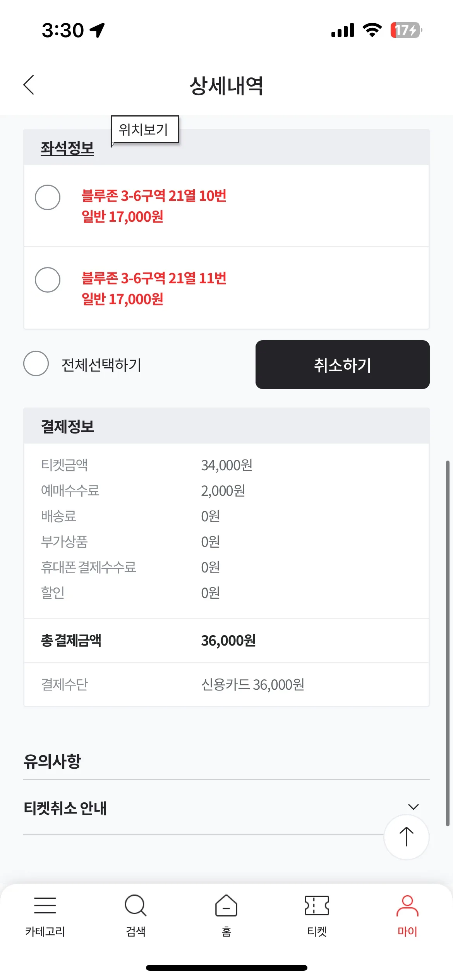The image size is (453, 980).
Task: Tap the battery indicator in status bar
Action: tap(406, 30)
